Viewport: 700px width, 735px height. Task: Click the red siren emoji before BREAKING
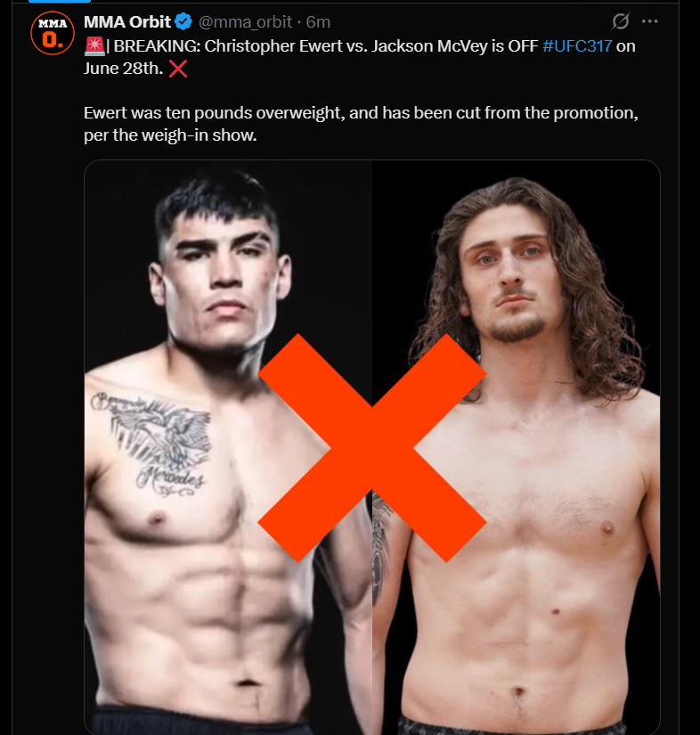(94, 46)
